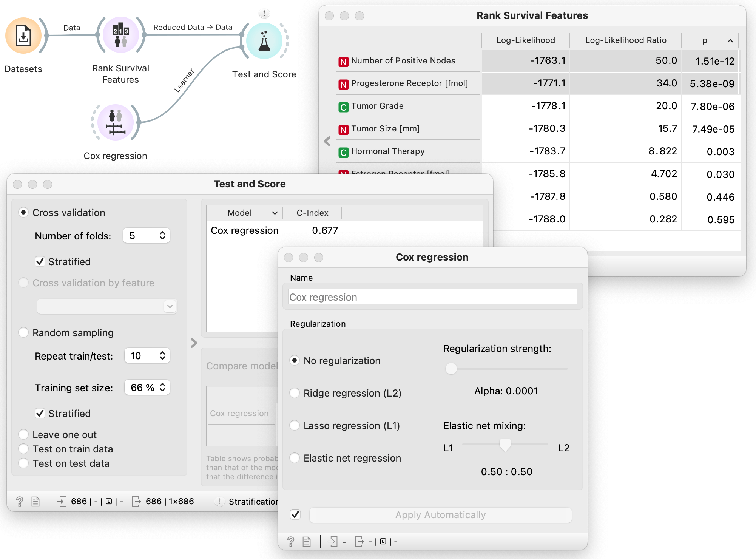Open report icon in Test and Score status bar
756x559 pixels.
(x=35, y=501)
